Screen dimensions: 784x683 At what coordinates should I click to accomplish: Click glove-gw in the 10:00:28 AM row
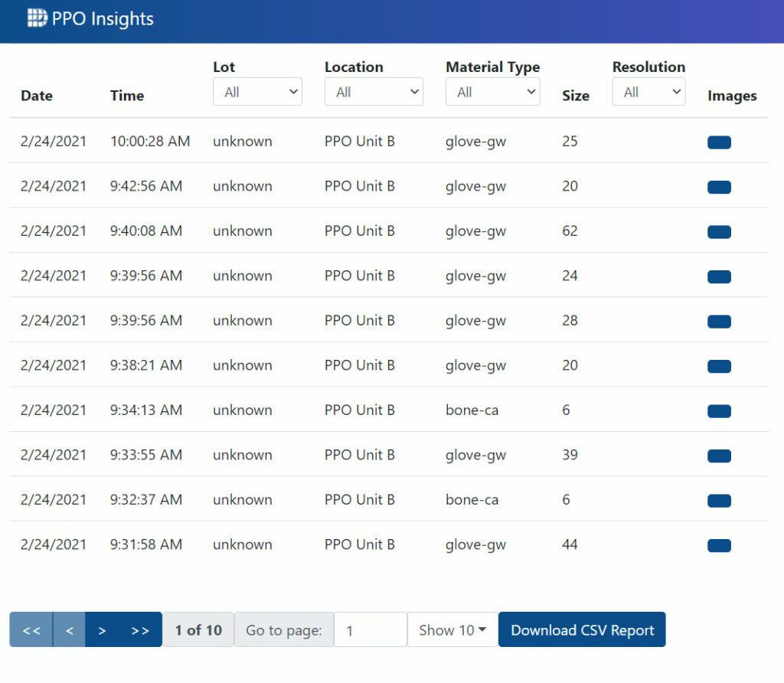coord(475,142)
